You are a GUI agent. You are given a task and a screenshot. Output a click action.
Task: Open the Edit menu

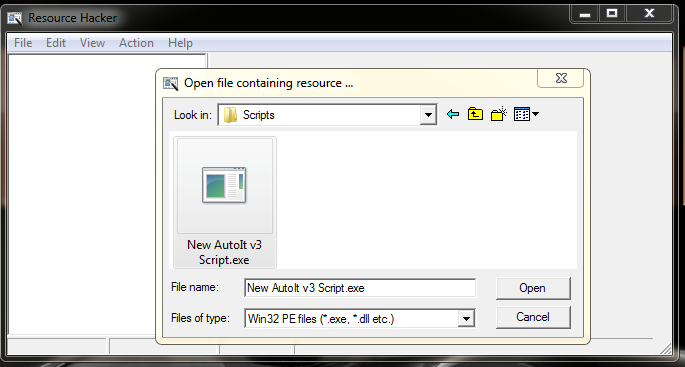click(x=56, y=43)
